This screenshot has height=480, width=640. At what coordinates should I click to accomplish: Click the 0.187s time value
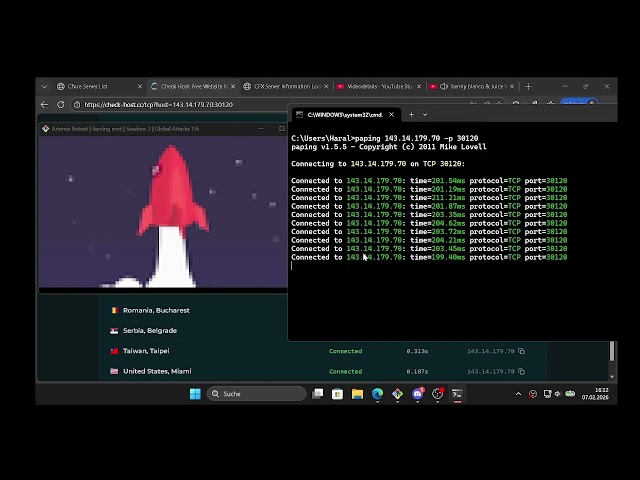(417, 371)
